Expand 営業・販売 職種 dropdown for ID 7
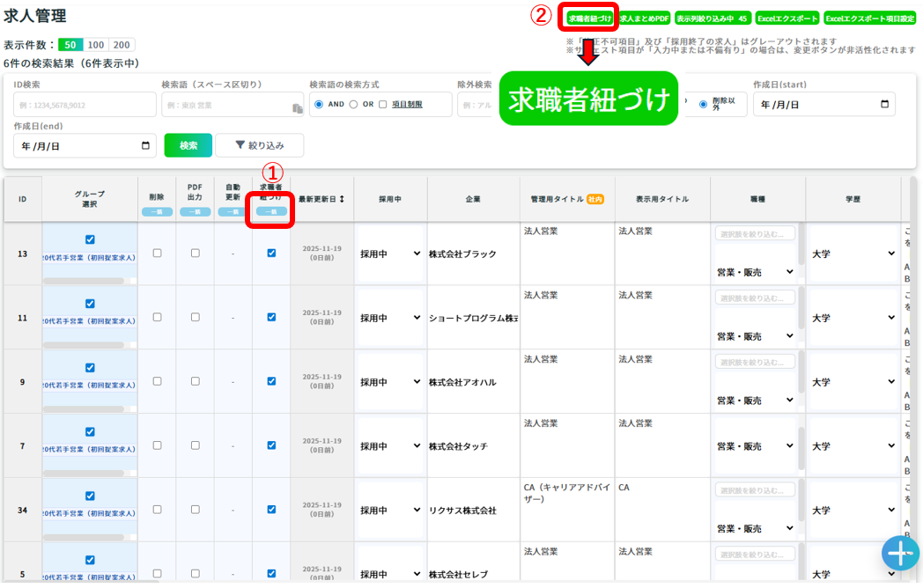This screenshot has height=588, width=923. [x=755, y=446]
